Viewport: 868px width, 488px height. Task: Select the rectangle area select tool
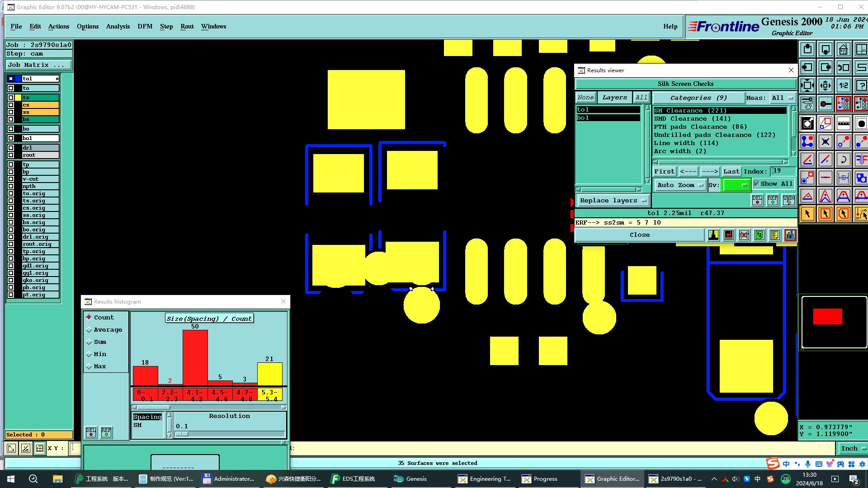pyautogui.click(x=826, y=214)
